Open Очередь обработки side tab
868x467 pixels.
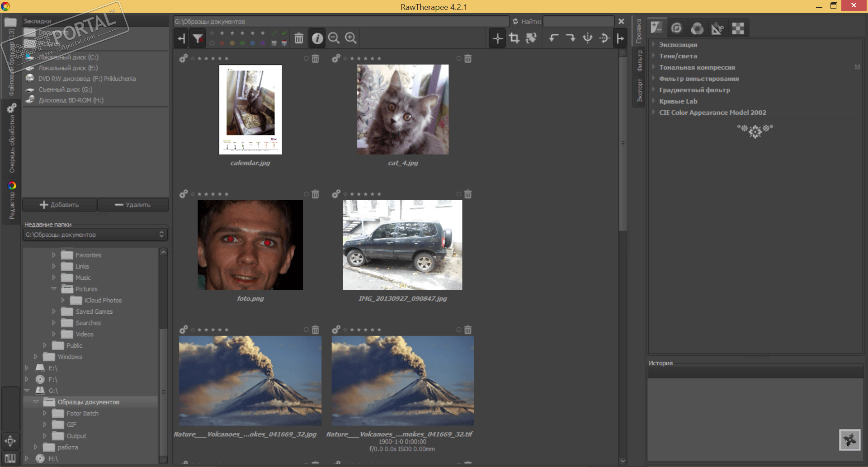tap(12, 138)
